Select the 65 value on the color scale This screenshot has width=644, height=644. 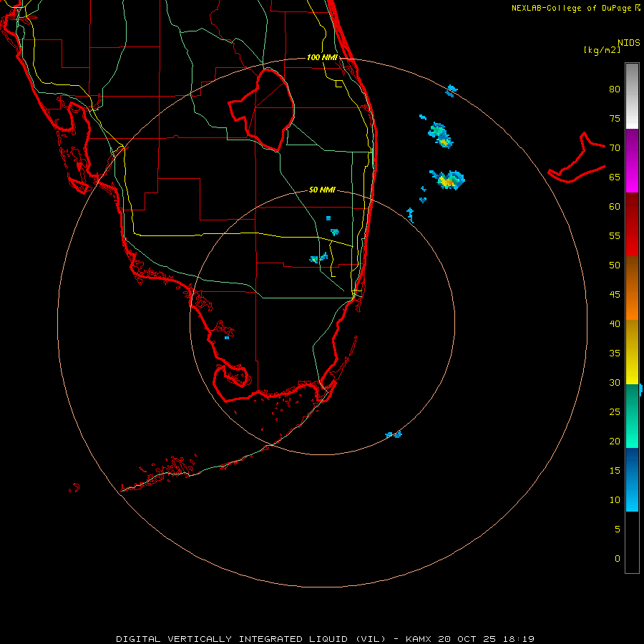pyautogui.click(x=615, y=177)
